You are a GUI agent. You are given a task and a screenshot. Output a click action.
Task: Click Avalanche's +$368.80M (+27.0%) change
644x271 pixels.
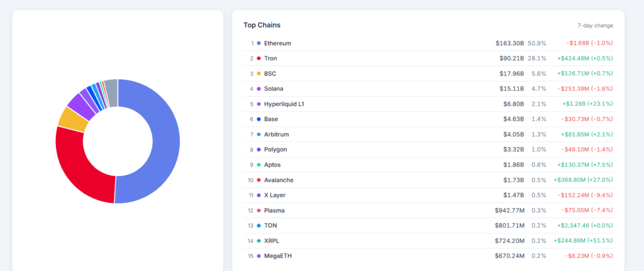[x=583, y=180]
